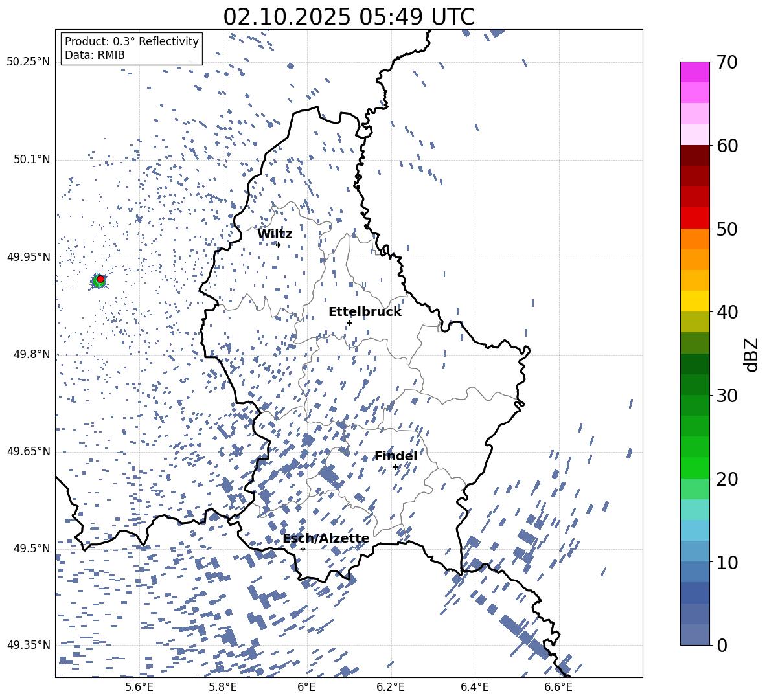This screenshot has width=767, height=700.
Task: Click the Ettelbruck station cross marker
Action: (x=349, y=322)
